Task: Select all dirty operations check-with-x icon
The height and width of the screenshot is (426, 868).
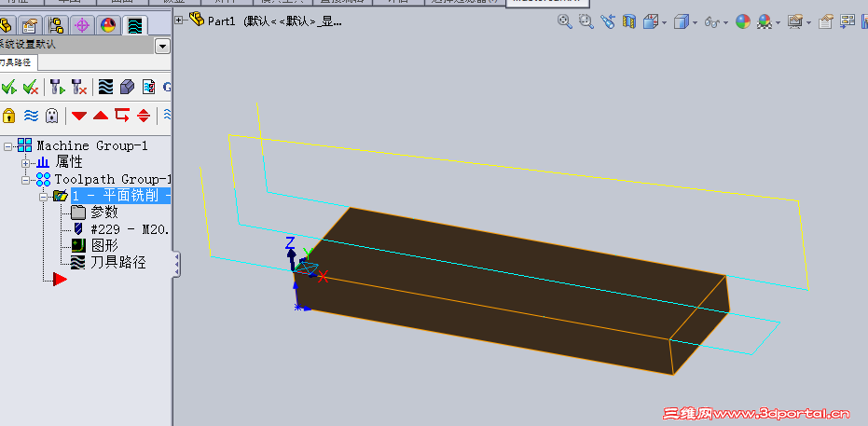Action: point(31,88)
